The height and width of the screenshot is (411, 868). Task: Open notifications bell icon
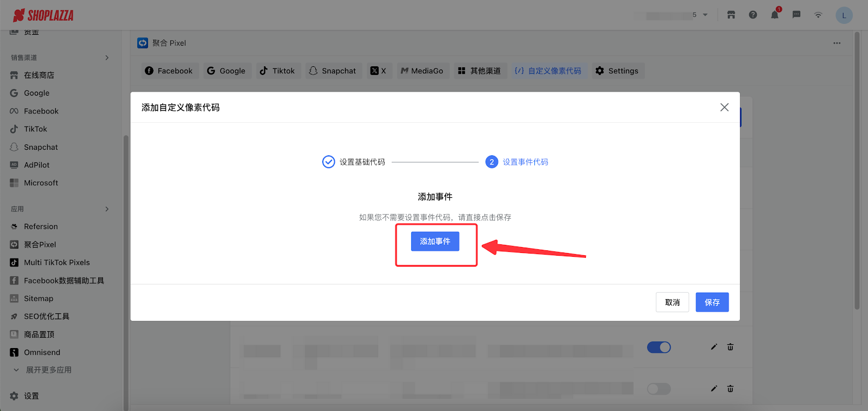[775, 15]
